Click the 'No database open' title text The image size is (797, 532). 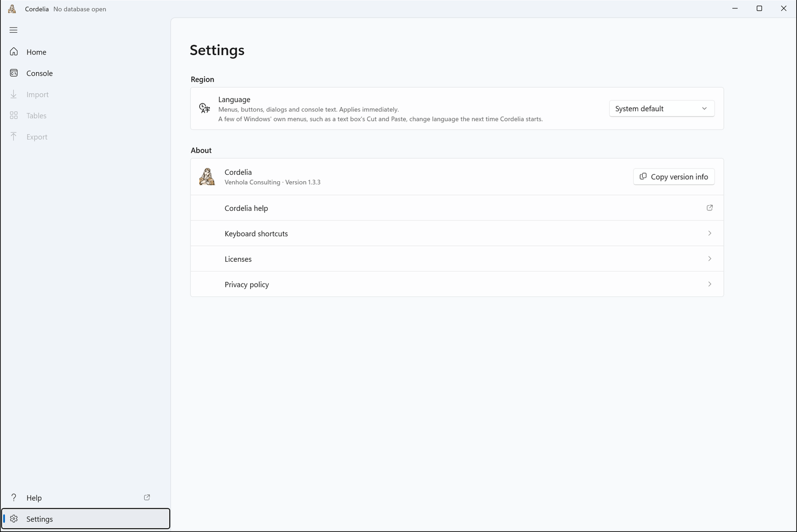pyautogui.click(x=79, y=9)
